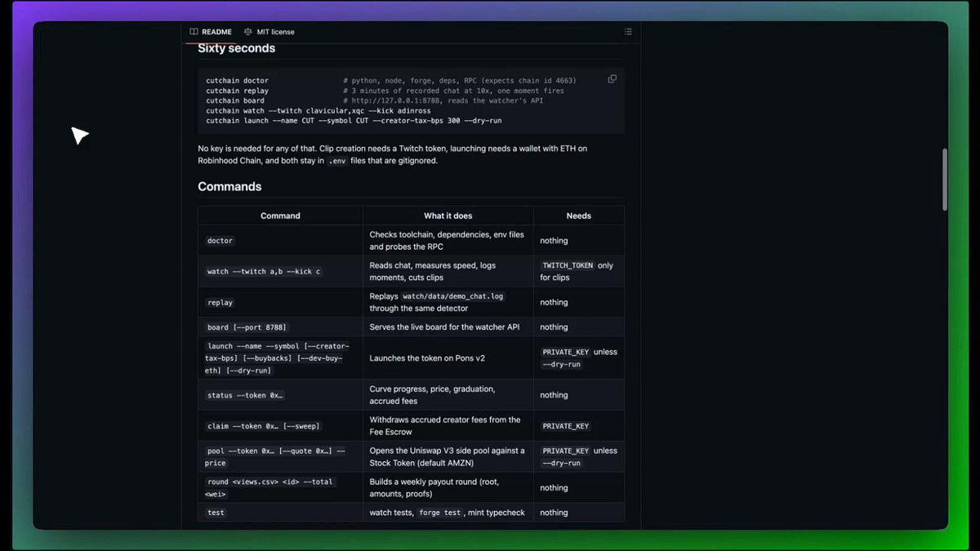Screen dimensions: 980x551
Task: Click the "launch --name --symbol" command cell
Action: [x=280, y=358]
